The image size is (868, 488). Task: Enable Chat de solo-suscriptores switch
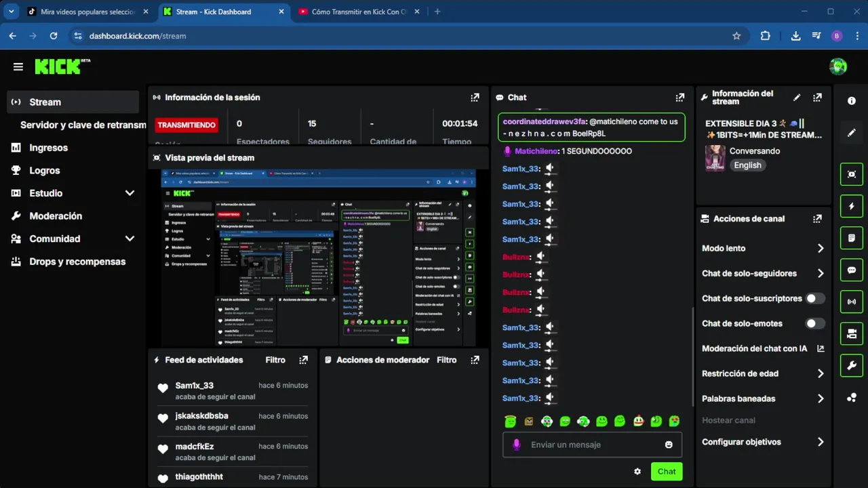tap(815, 298)
